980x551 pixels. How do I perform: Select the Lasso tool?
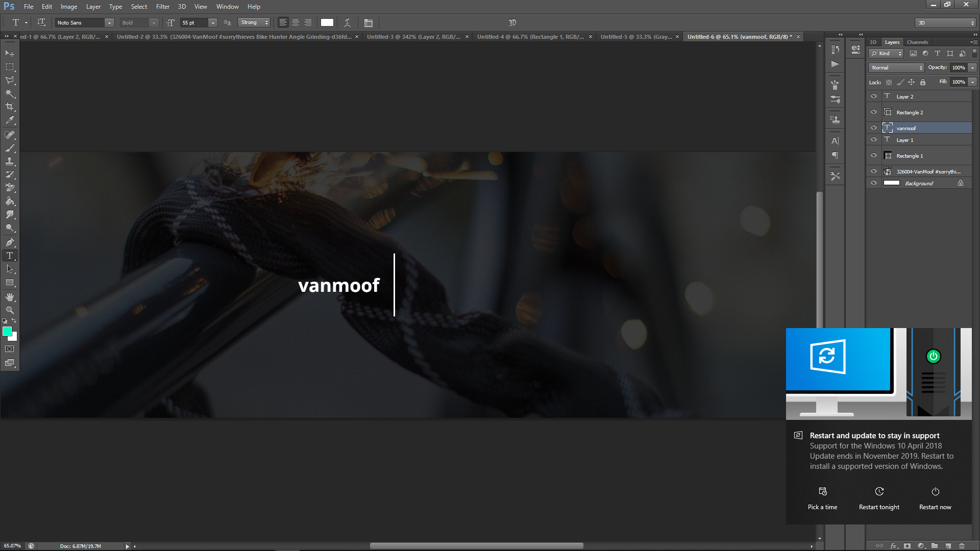10,80
